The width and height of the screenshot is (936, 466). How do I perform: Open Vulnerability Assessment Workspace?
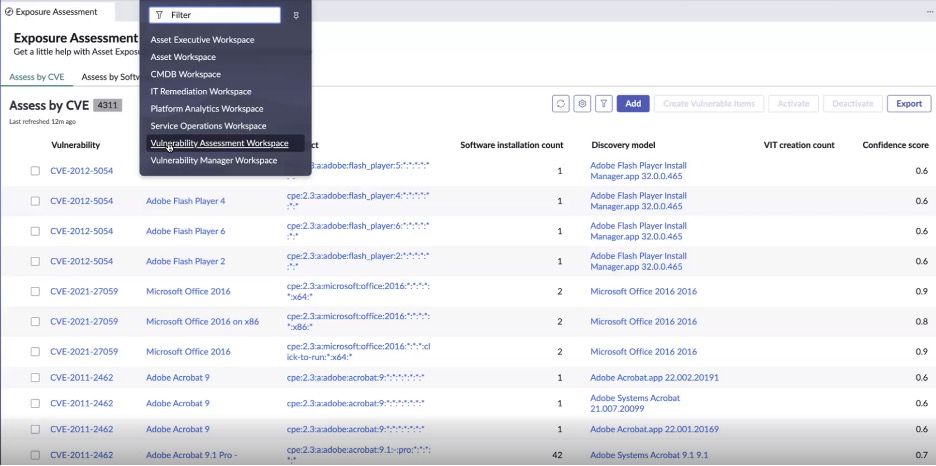(220, 143)
